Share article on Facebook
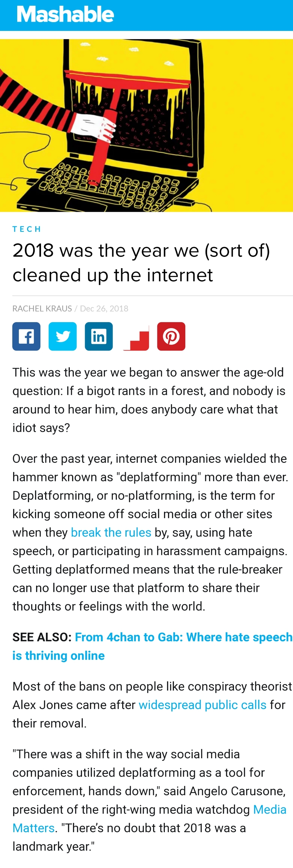293x868 pixels. coord(26,336)
